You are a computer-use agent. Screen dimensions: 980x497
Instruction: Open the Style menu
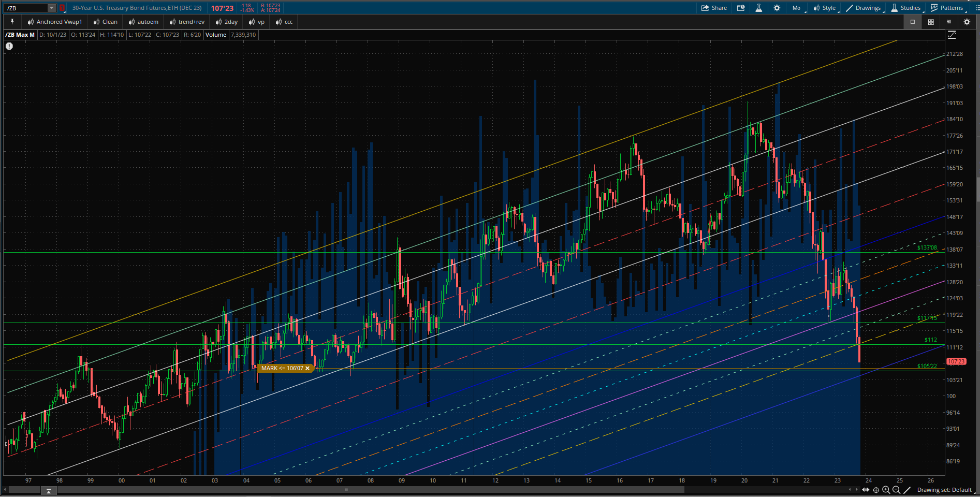click(824, 8)
